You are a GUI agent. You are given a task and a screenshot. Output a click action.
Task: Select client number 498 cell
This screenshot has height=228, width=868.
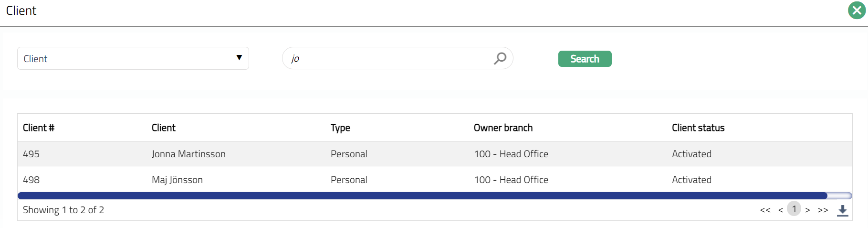[31, 180]
